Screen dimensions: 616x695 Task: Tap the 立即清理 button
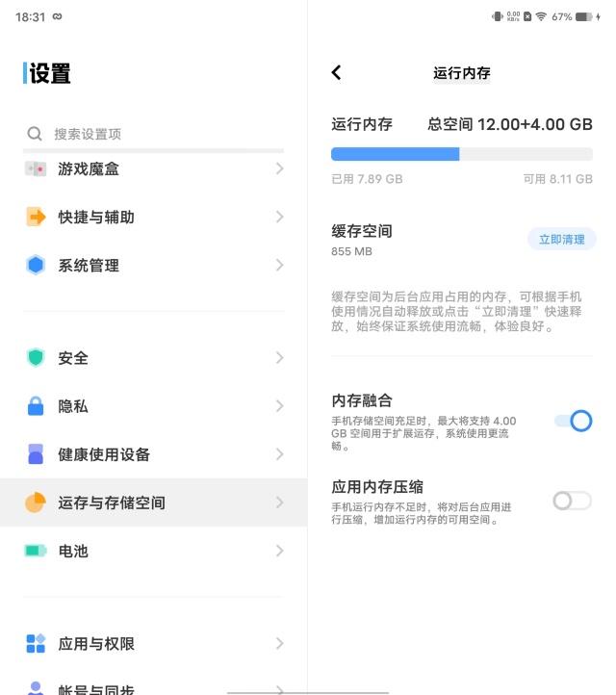click(x=561, y=239)
